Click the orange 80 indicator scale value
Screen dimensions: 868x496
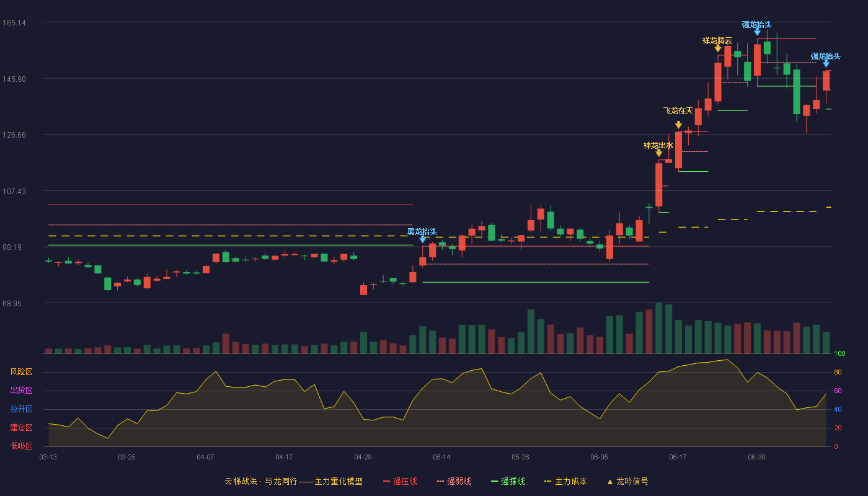coord(838,373)
